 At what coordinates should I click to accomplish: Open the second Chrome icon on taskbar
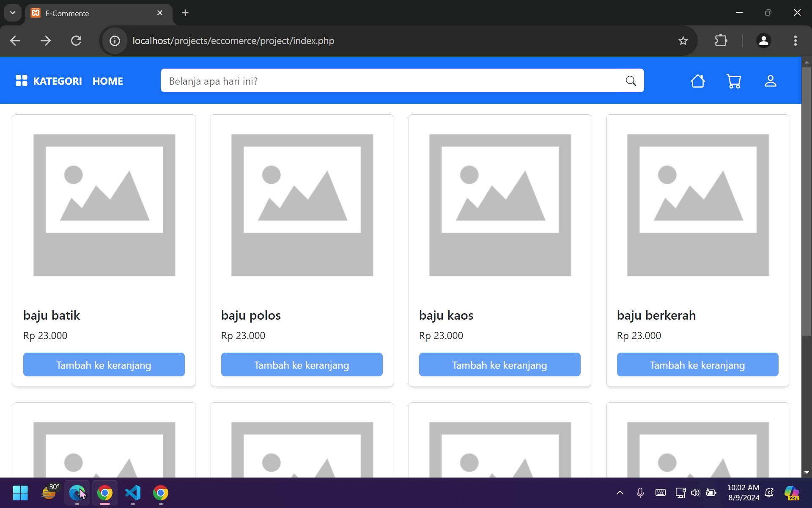[161, 493]
